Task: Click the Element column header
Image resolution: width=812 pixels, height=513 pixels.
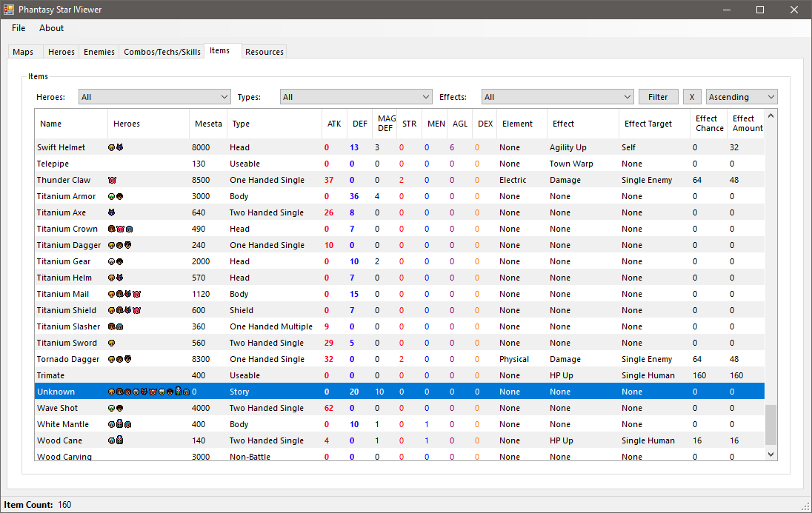Action: click(522, 124)
